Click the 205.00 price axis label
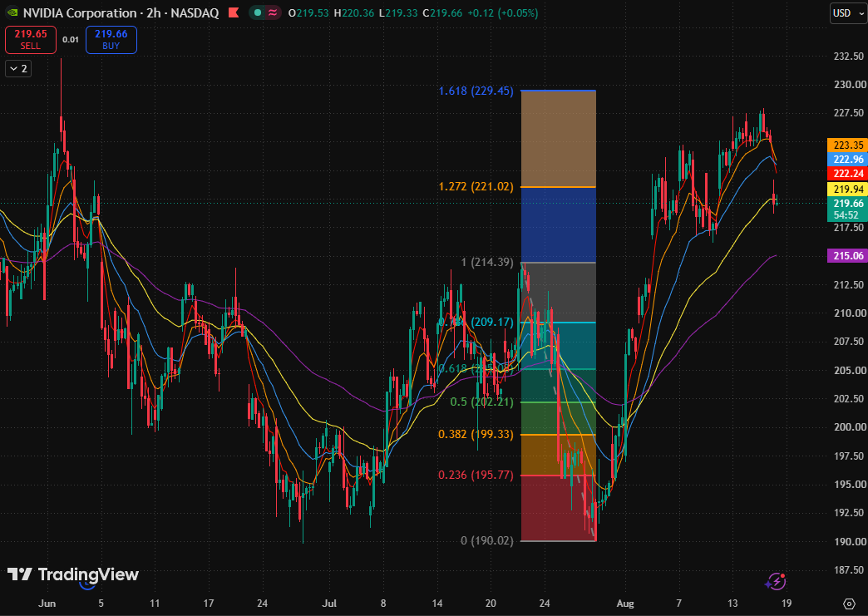Screen dimensions: 868x616 [x=850, y=370]
